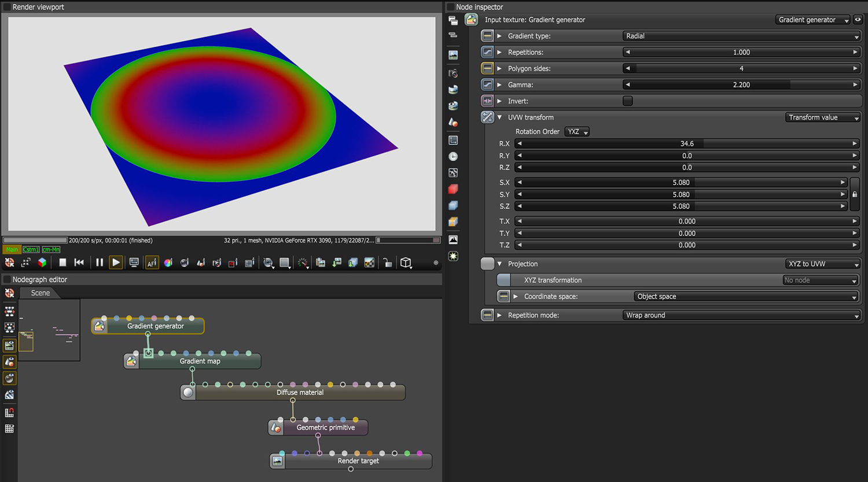Click the grid display icon in nodegraph sidebar
Viewport: 868px width, 482px height.
coord(9,429)
